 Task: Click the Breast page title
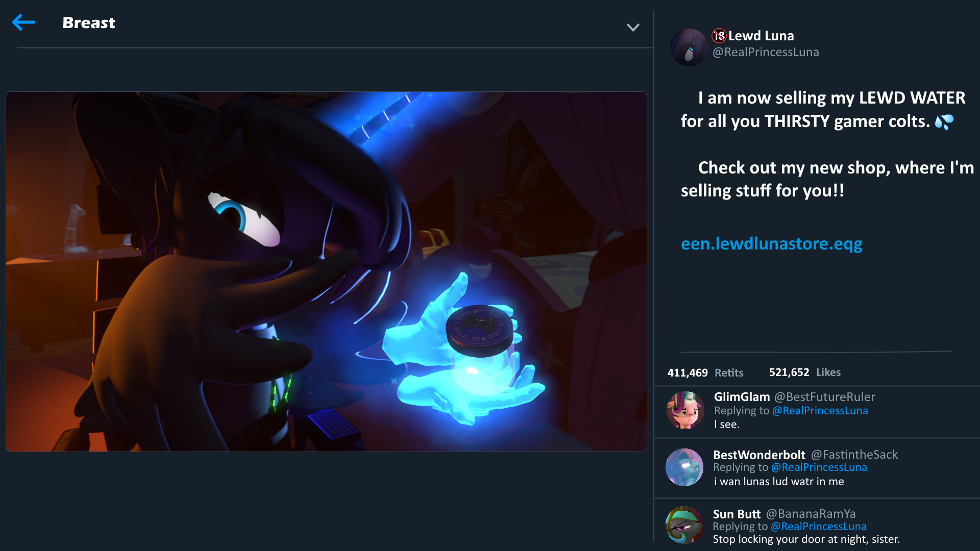click(89, 23)
